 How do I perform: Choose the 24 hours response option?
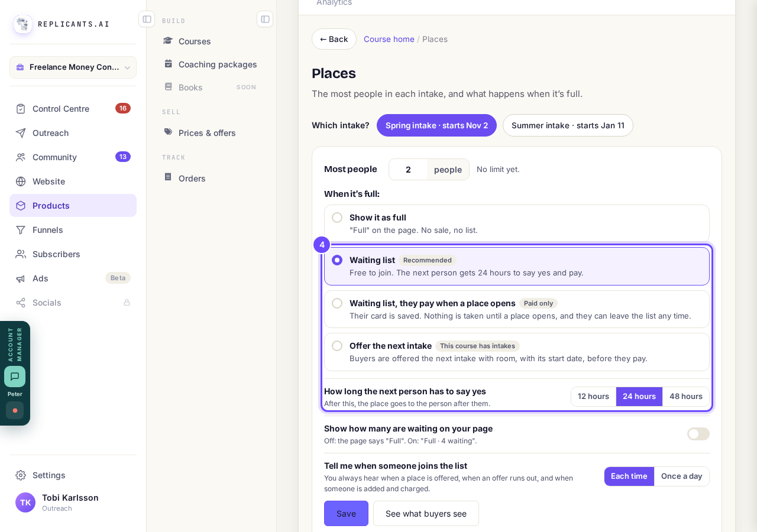point(639,397)
